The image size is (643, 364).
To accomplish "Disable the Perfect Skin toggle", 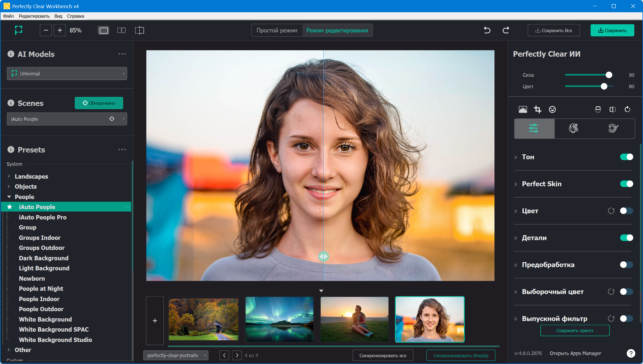I will [626, 184].
